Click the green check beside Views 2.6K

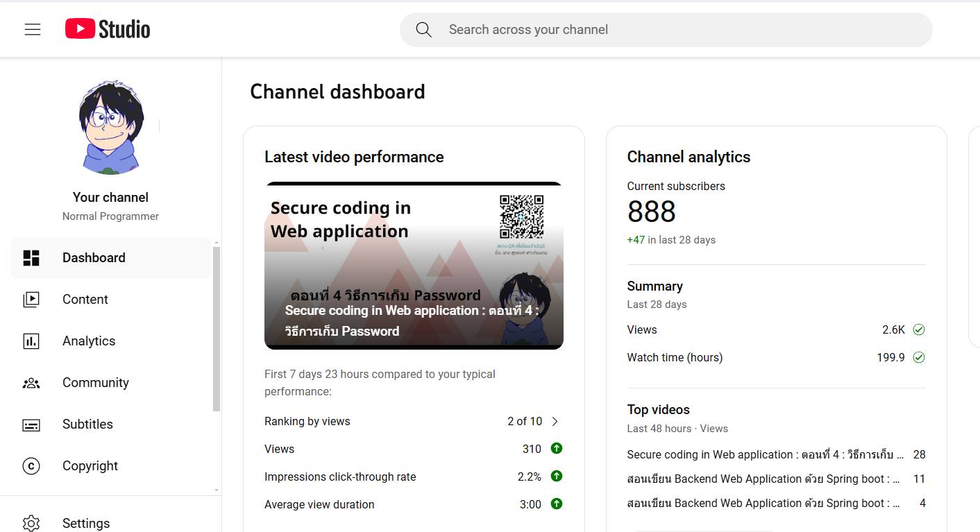click(x=919, y=329)
